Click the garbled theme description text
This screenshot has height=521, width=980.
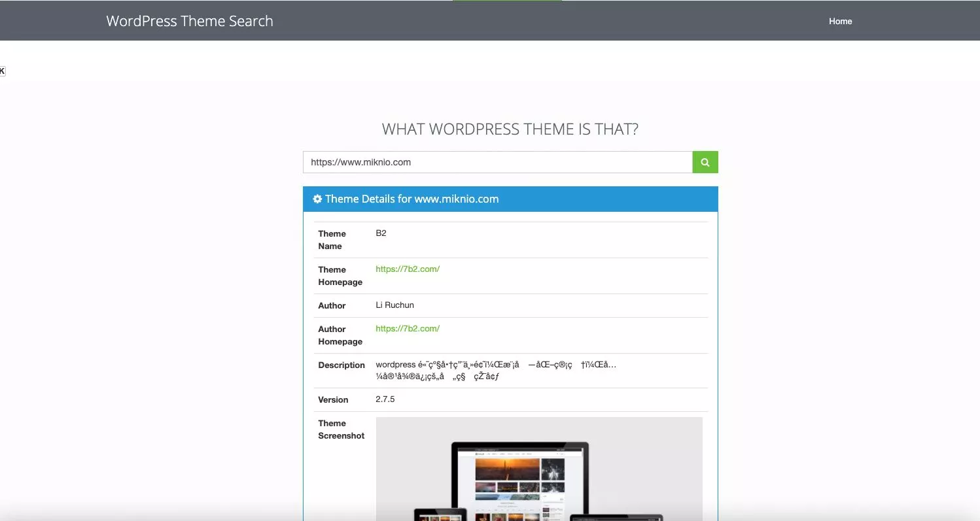tap(496, 370)
